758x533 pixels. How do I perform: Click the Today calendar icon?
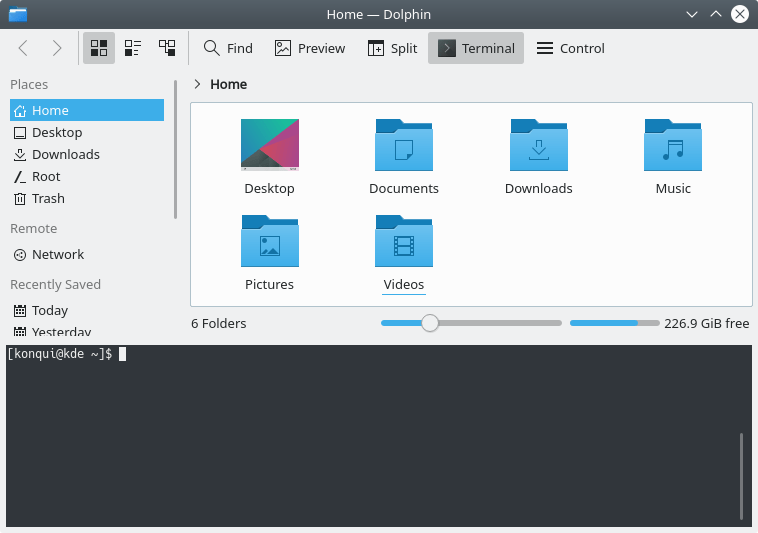coord(20,310)
